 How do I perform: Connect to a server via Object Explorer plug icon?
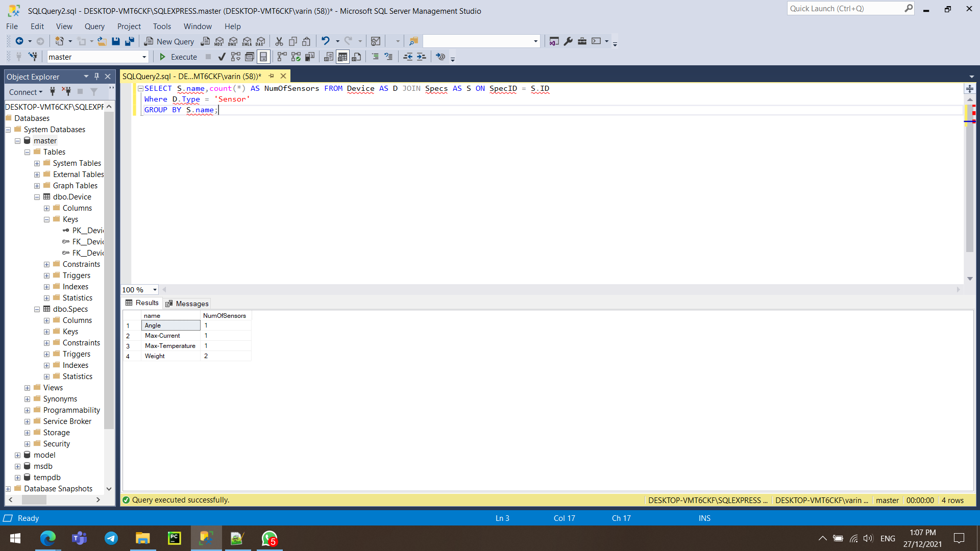click(x=53, y=92)
